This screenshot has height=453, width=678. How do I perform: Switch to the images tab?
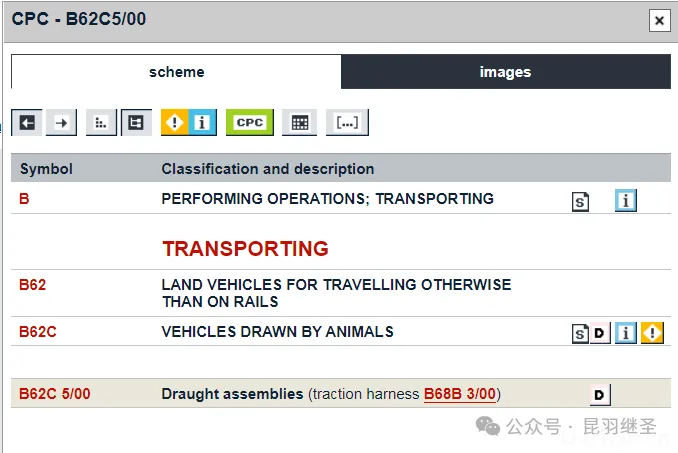pyautogui.click(x=505, y=72)
